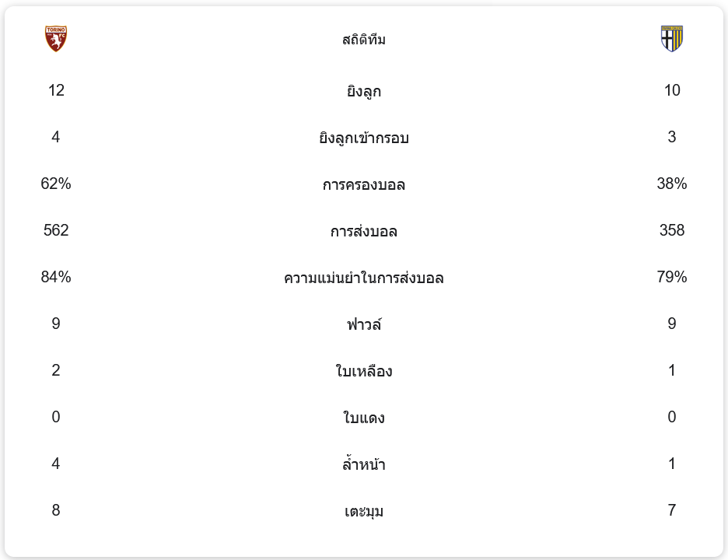The width and height of the screenshot is (728, 560).
Task: Select the เตะมุม stat label
Action: click(x=364, y=511)
